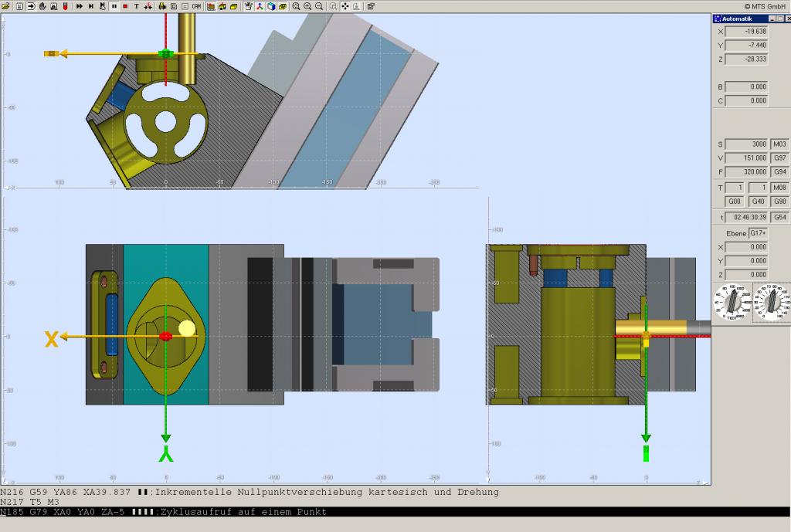Click the time field 02:46:30:39
The image size is (791, 532).
tap(747, 217)
